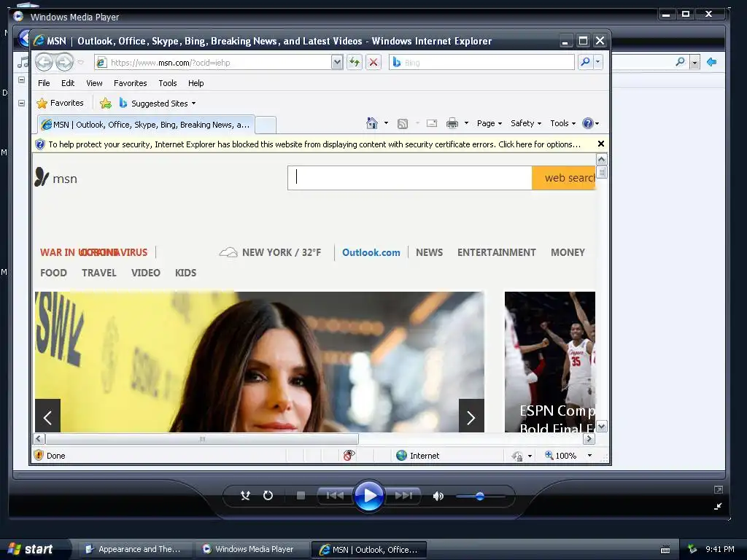Open the View menu

pyautogui.click(x=94, y=83)
